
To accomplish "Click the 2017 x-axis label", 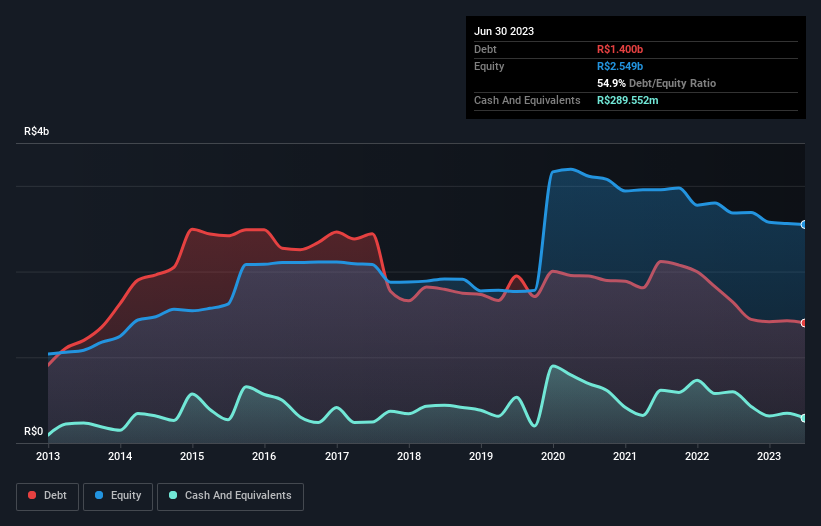I will (337, 456).
